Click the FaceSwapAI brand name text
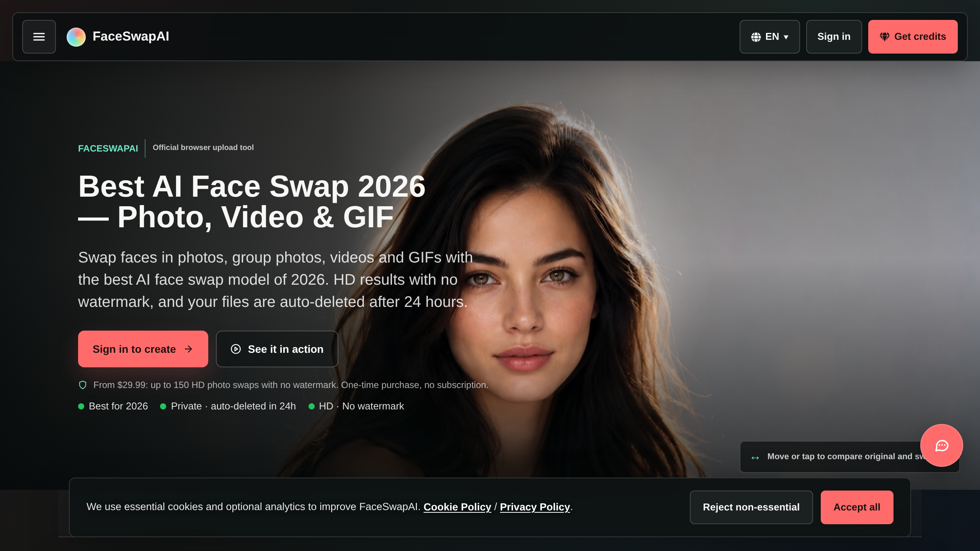The image size is (980, 551). [131, 36]
